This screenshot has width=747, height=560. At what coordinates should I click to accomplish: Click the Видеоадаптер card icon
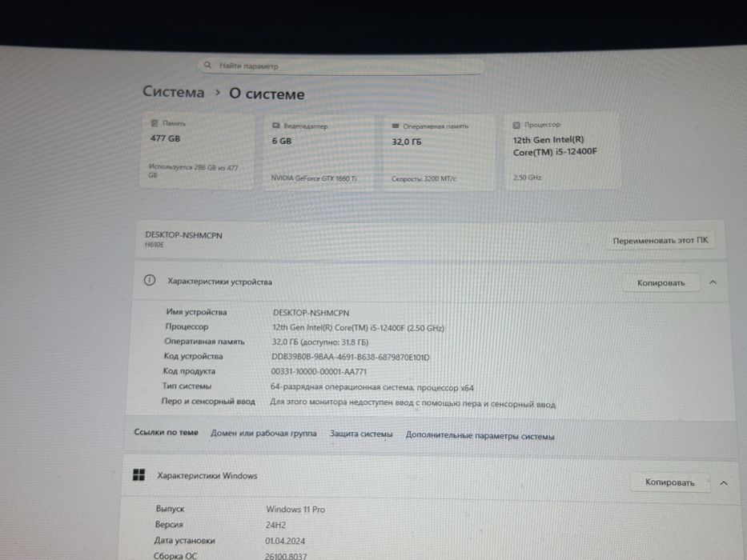click(x=276, y=126)
